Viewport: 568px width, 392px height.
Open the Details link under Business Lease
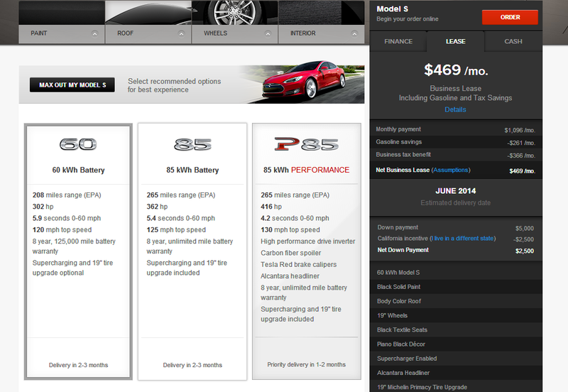click(x=455, y=109)
